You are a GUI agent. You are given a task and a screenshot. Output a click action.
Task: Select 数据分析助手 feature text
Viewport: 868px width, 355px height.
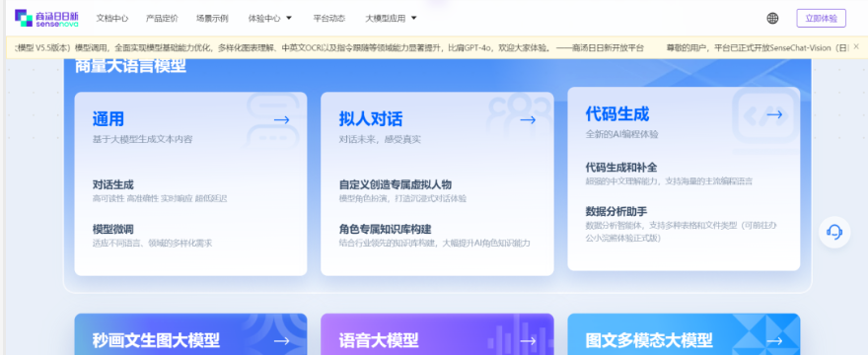click(616, 212)
